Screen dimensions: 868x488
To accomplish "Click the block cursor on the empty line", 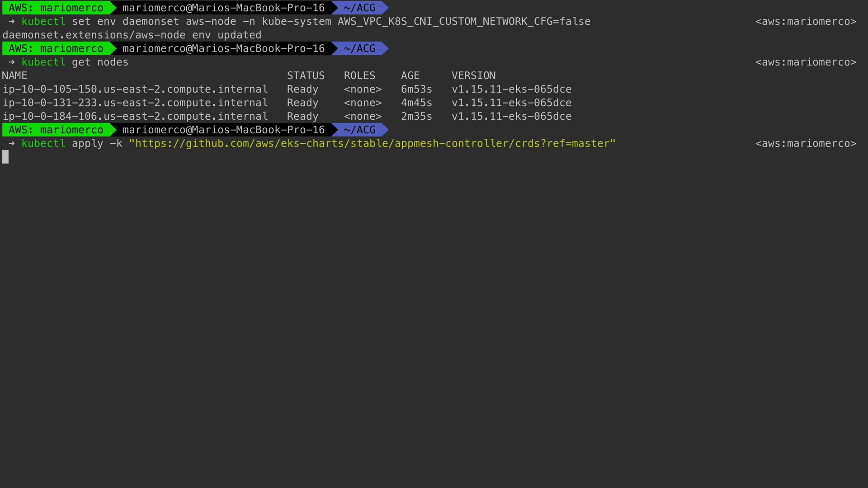I will coord(5,157).
